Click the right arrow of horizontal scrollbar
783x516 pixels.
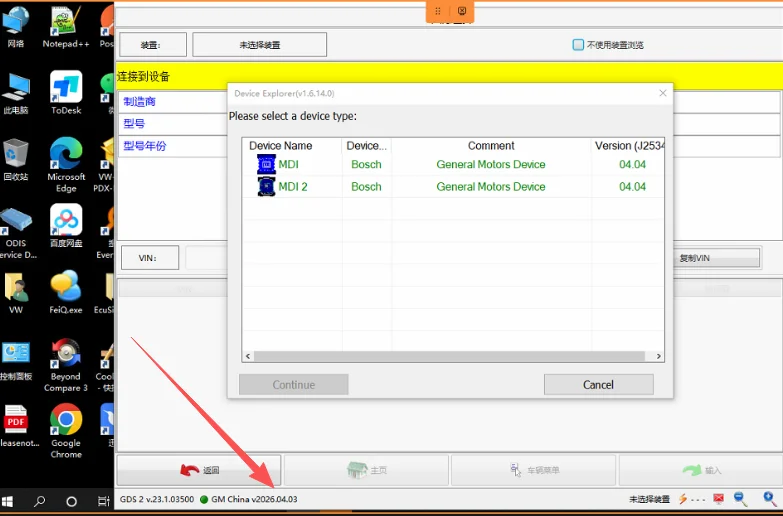click(659, 356)
